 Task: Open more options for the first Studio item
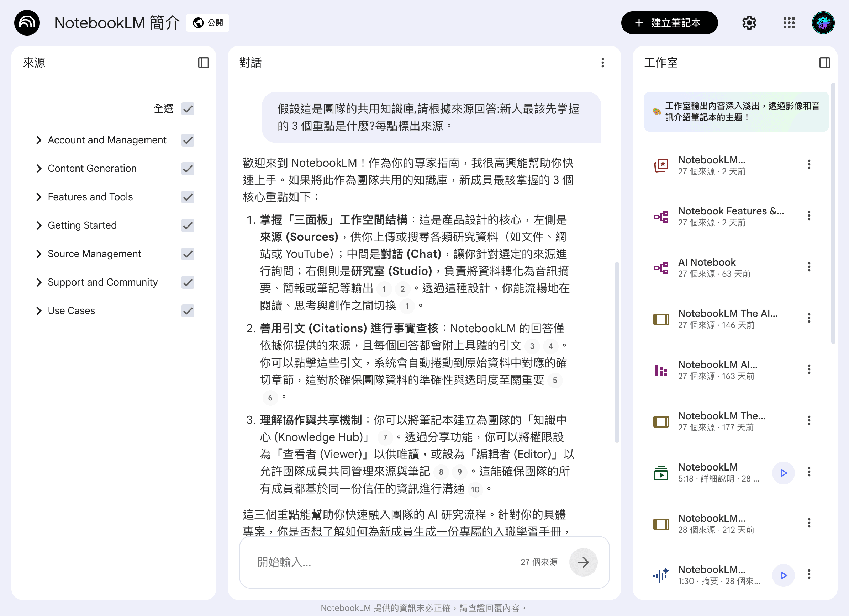point(809,164)
